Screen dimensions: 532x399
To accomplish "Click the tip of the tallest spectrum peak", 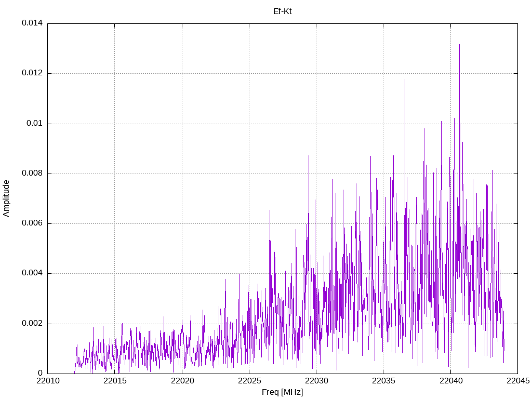I will click(x=459, y=45).
